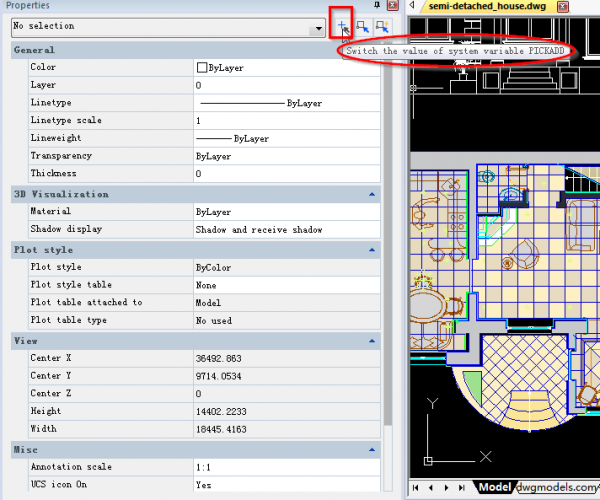Click the Linetype ByLayer value

pos(287,103)
